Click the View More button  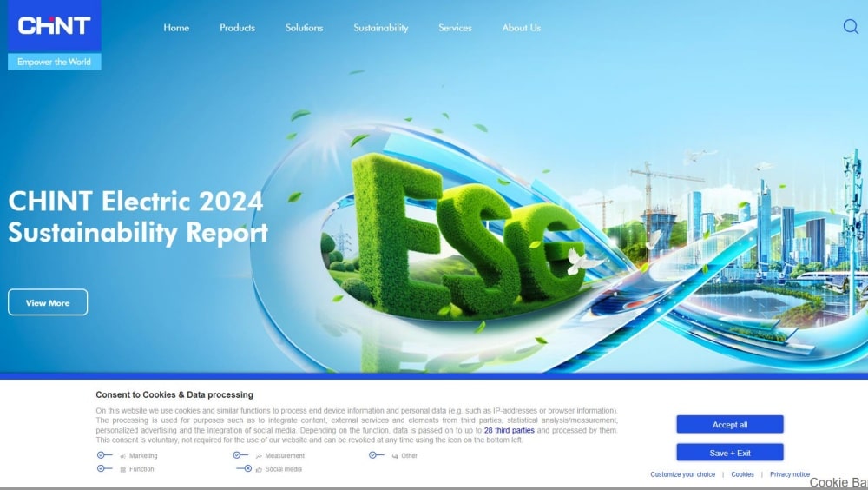(x=48, y=302)
